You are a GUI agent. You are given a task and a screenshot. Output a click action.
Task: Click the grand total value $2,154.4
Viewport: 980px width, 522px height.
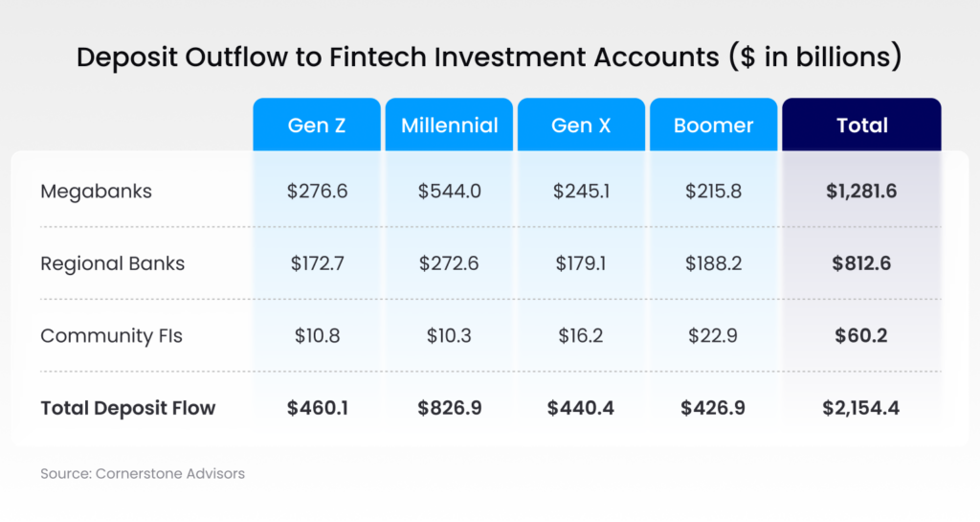pyautogui.click(x=861, y=408)
